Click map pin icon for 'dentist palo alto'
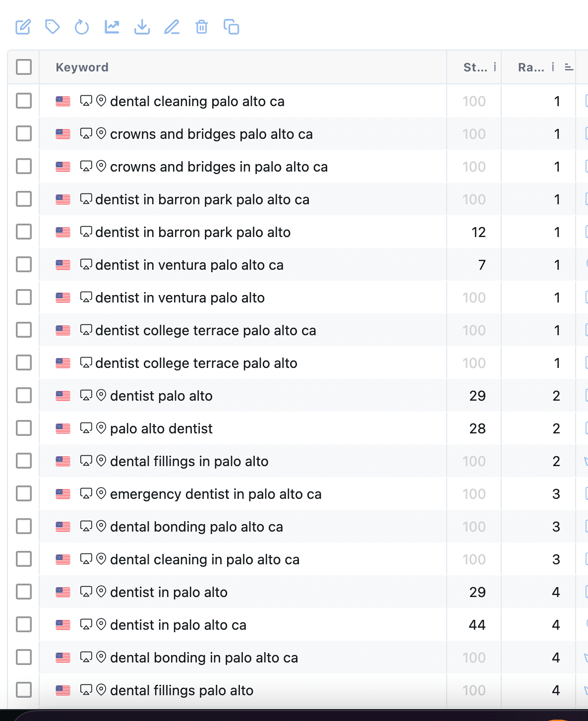Image resolution: width=588 pixels, height=721 pixels. pos(101,395)
